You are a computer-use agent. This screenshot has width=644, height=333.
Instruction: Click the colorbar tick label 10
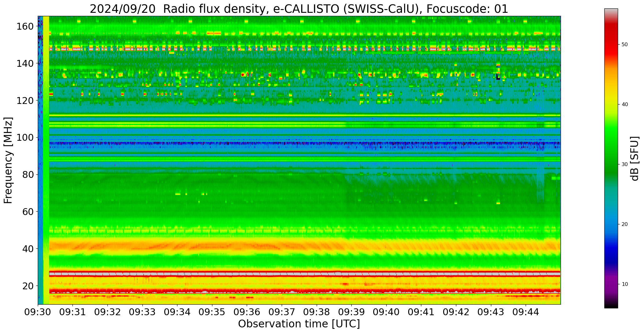coord(625,284)
